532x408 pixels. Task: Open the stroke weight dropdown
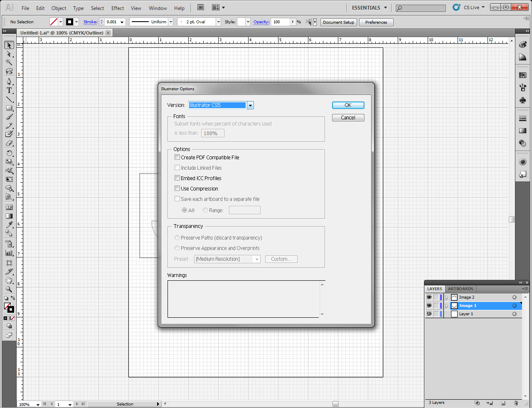coord(122,22)
